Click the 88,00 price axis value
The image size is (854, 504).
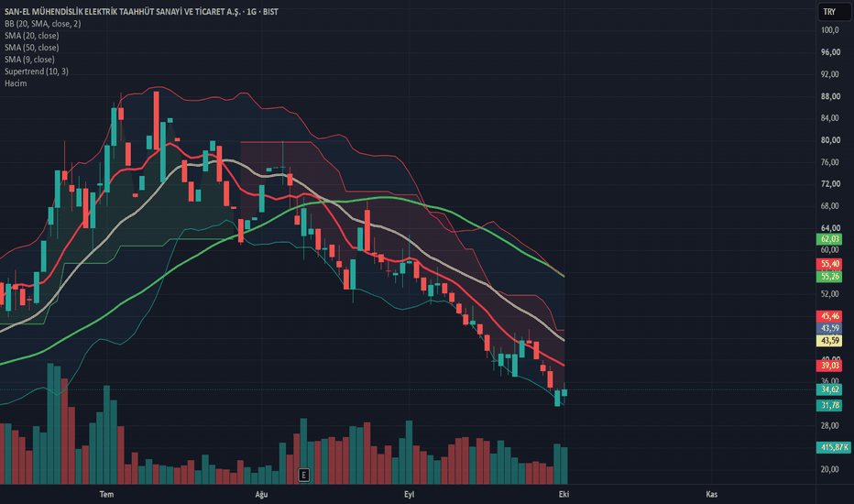click(830, 96)
